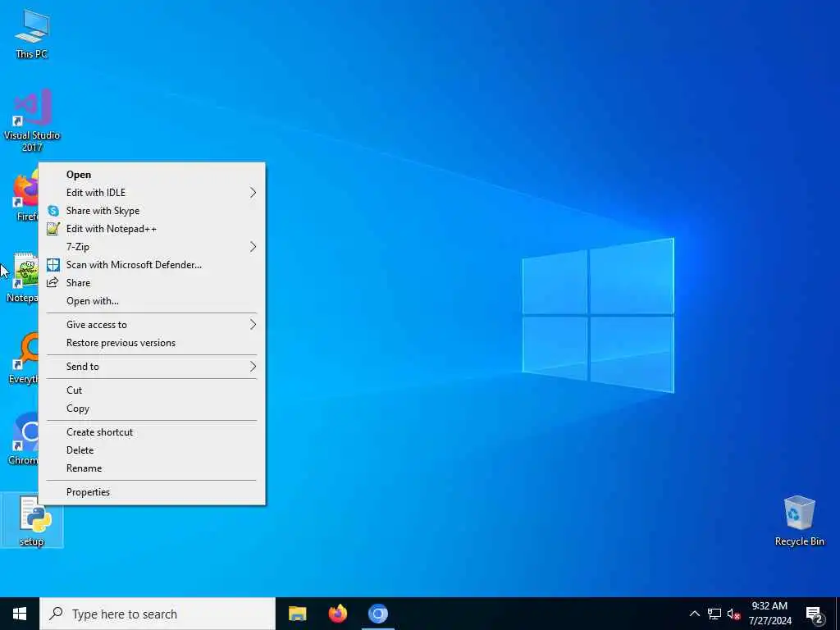Image resolution: width=840 pixels, height=630 pixels.
Task: Open the network status tray icon
Action: tap(714, 614)
